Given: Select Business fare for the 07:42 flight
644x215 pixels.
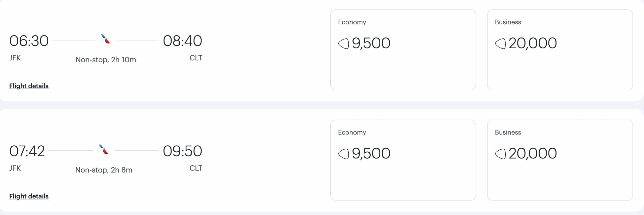Looking at the screenshot, I should click(560, 159).
